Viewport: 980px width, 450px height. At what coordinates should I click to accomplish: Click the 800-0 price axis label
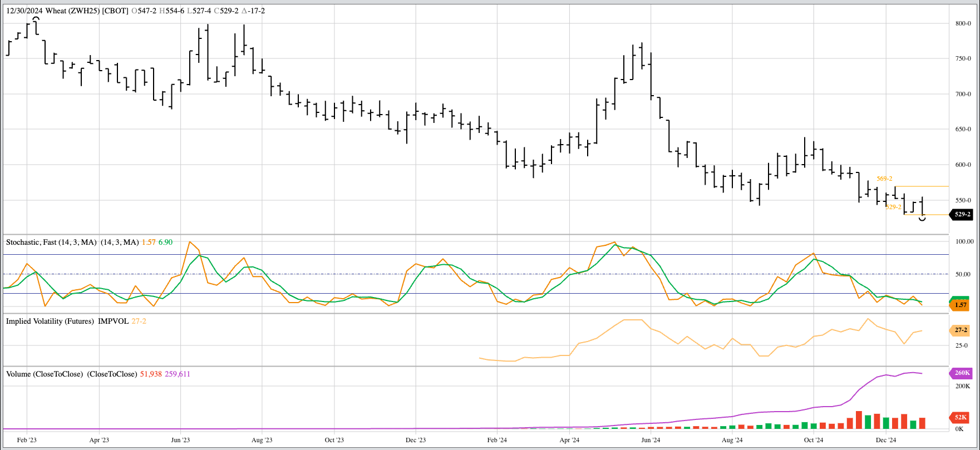(x=963, y=23)
